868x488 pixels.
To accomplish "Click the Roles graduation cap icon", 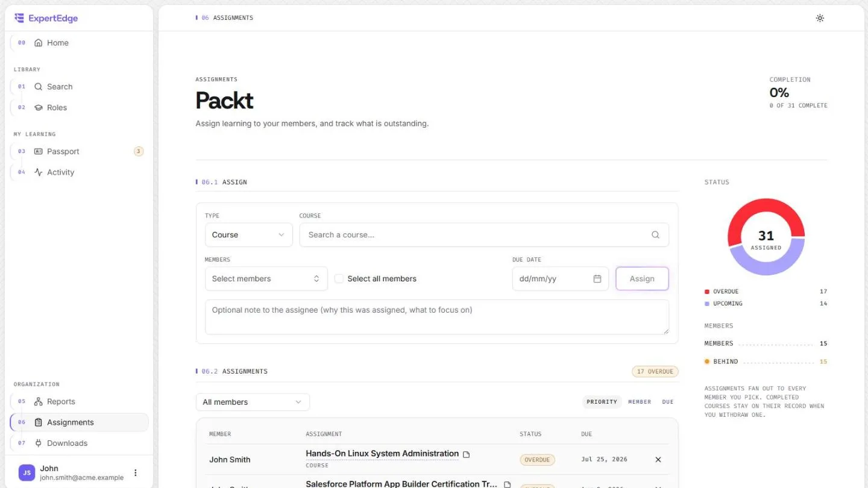I will (x=39, y=107).
